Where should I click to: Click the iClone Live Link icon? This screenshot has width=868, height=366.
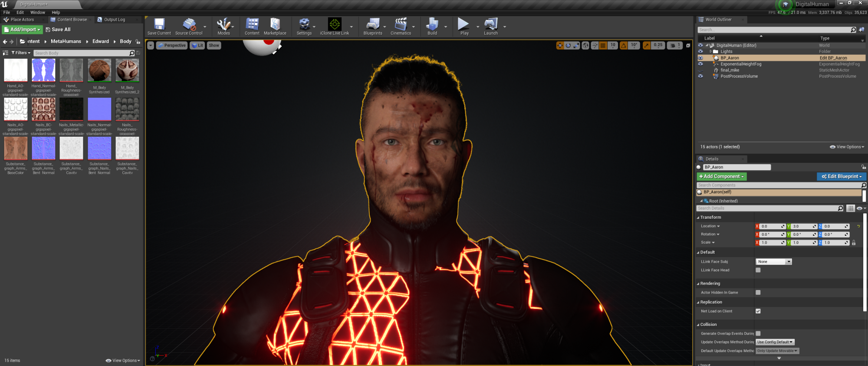point(334,26)
